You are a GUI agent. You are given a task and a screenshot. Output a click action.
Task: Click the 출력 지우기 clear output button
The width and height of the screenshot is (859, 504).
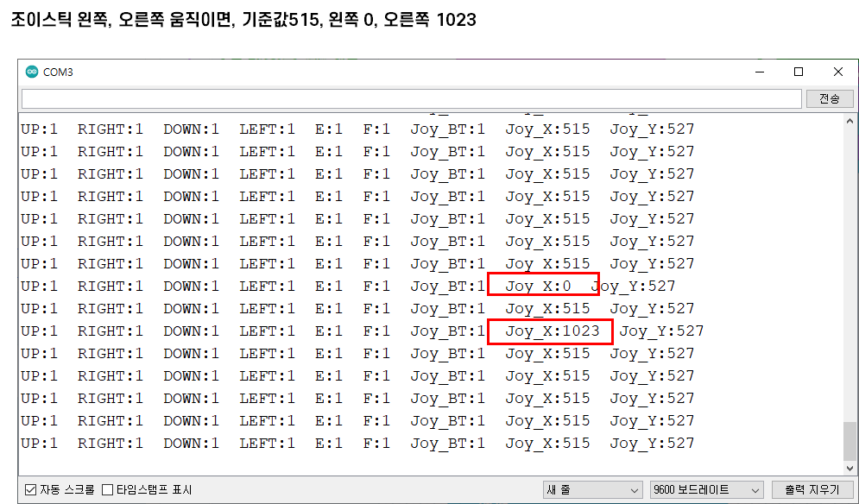tap(812, 489)
